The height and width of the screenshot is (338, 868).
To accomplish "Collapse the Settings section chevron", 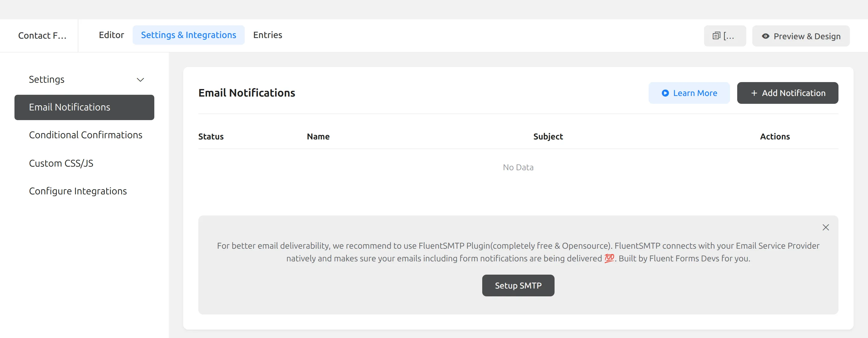I will (140, 80).
